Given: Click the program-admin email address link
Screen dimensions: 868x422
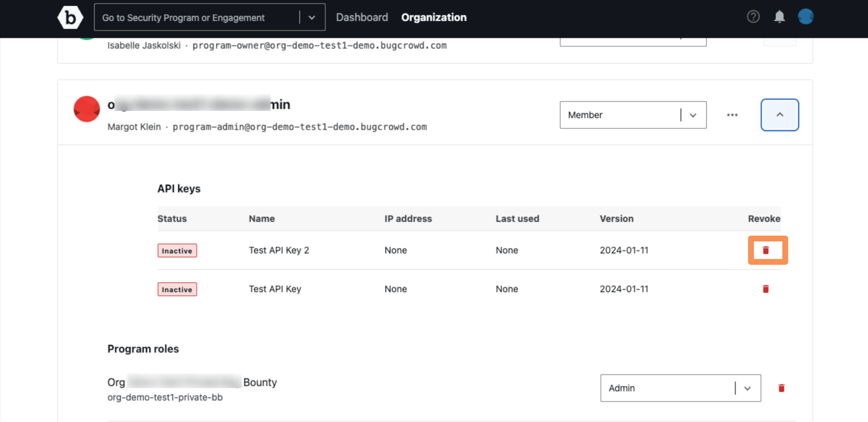Looking at the screenshot, I should point(300,127).
